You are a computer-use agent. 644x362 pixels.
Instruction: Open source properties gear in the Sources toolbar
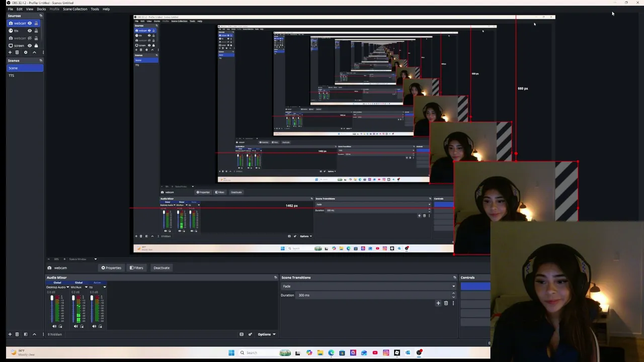(x=26, y=52)
